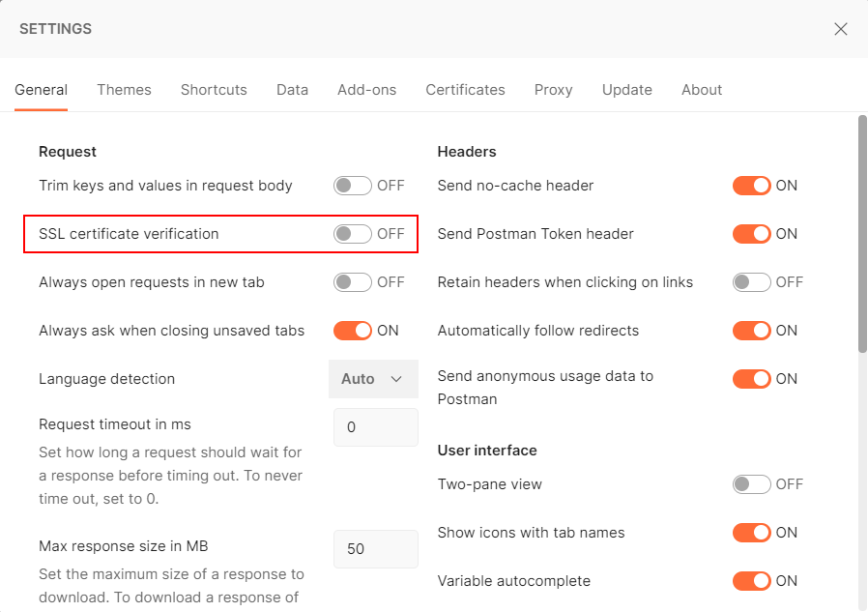Turn off Send no-cache header
Viewport: 868px width, 612px height.
[751, 186]
